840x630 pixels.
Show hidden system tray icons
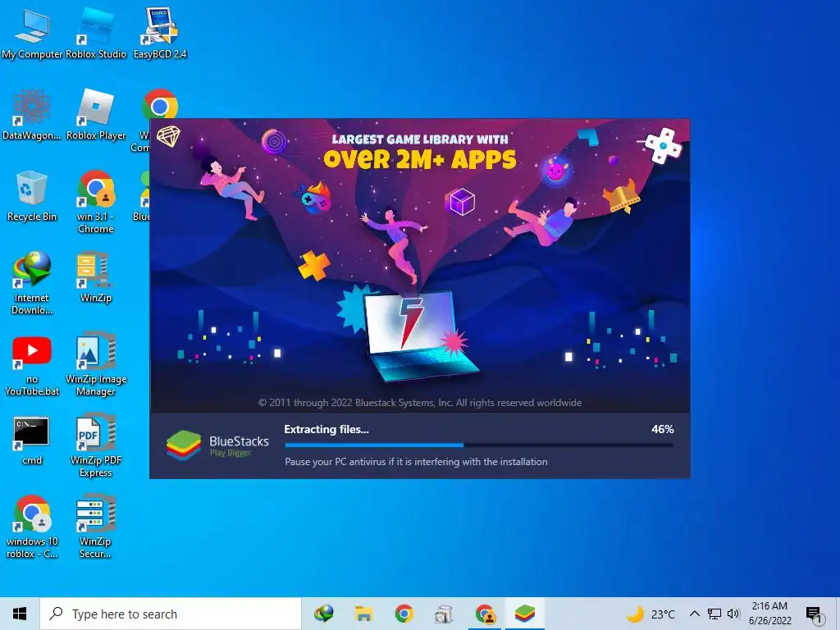(x=694, y=614)
